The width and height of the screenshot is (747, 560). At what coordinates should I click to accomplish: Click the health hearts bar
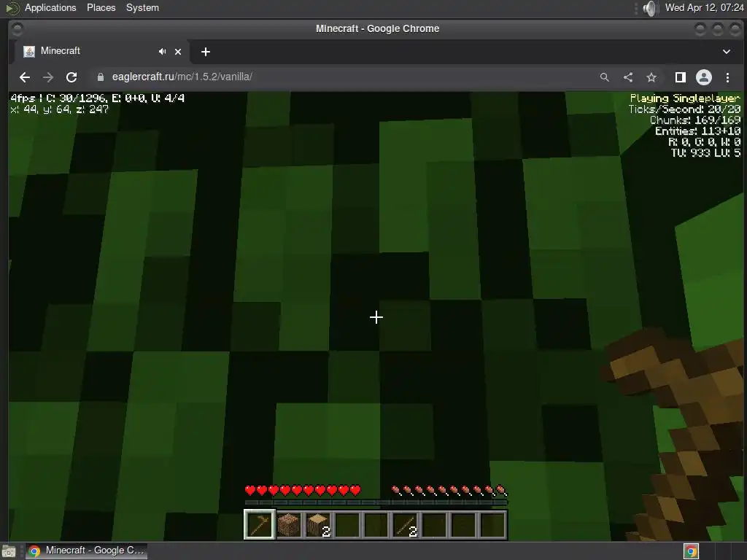tap(303, 490)
